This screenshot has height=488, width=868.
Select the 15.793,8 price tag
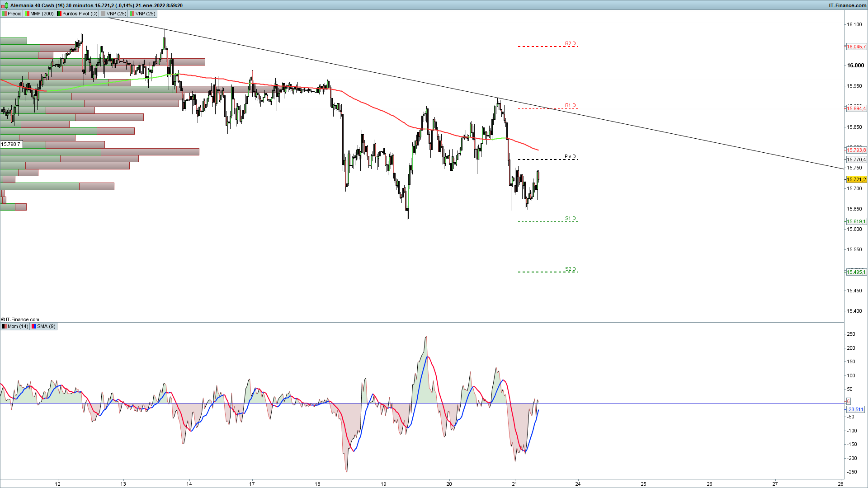click(856, 150)
